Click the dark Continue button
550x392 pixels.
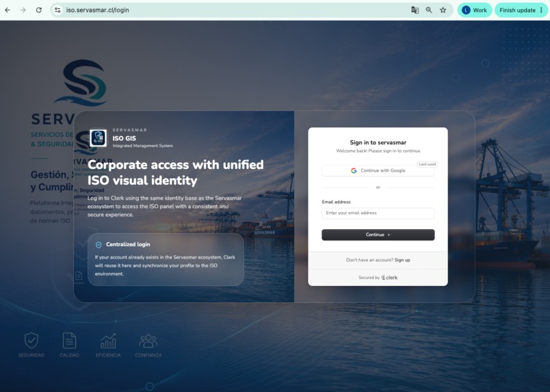(378, 235)
